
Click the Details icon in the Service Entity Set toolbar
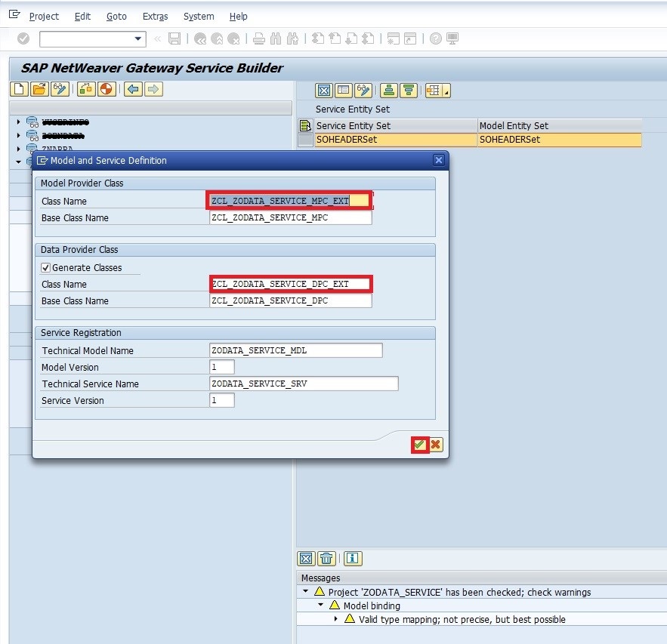coord(343,91)
